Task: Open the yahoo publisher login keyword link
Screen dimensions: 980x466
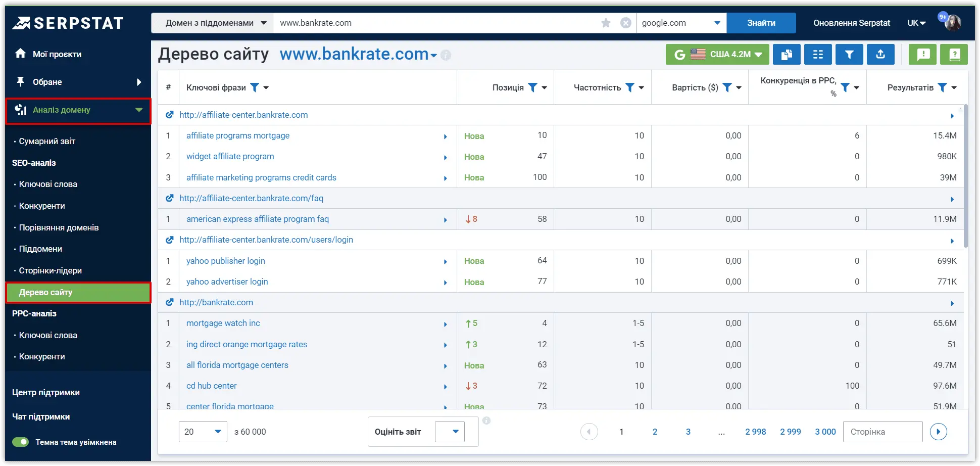Action: click(225, 261)
